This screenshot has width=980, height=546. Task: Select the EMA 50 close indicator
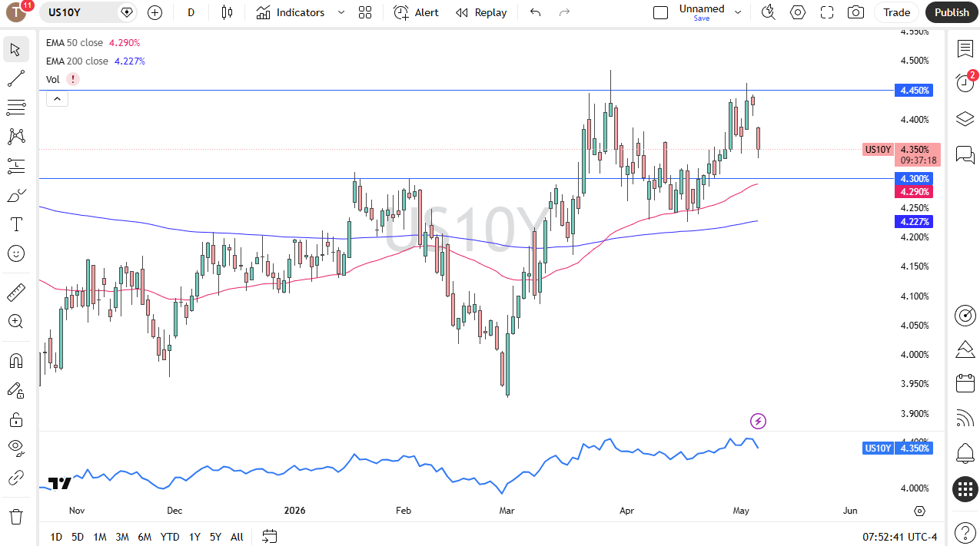point(76,43)
